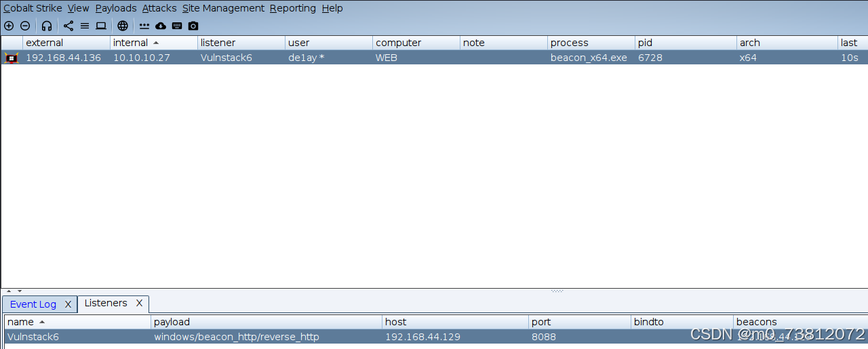Switch to target table monitor icon
The image size is (868, 349).
[101, 26]
